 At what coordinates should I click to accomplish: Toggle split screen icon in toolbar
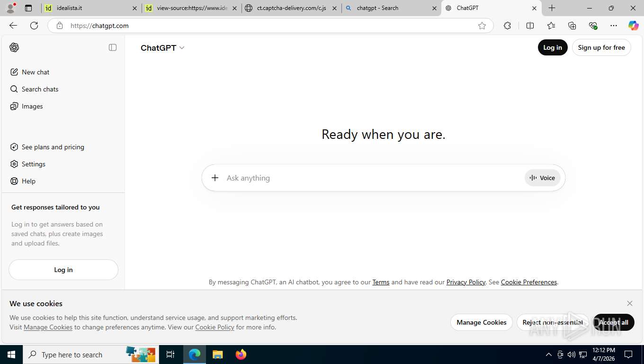pyautogui.click(x=530, y=26)
